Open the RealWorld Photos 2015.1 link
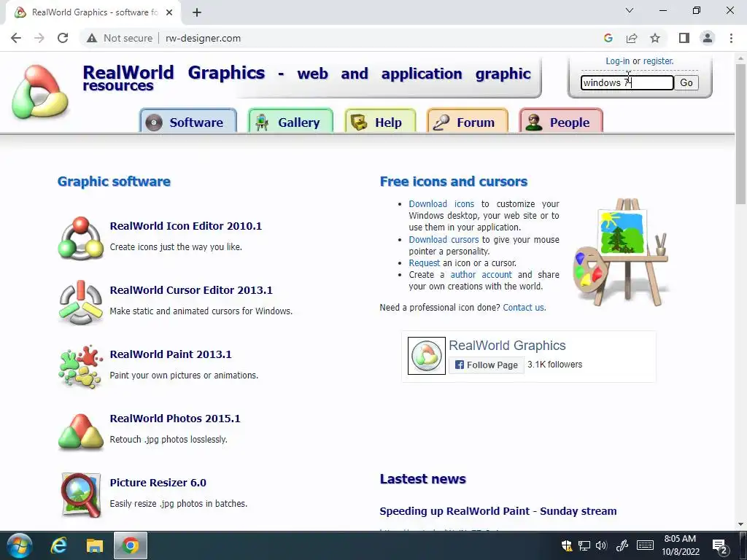The width and height of the screenshot is (747, 560). point(175,419)
